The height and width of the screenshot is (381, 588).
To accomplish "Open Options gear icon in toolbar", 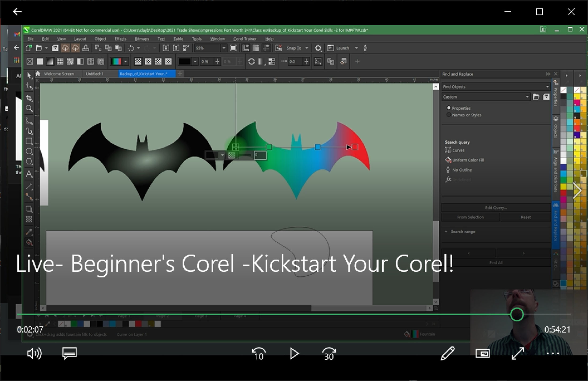I will coord(318,48).
